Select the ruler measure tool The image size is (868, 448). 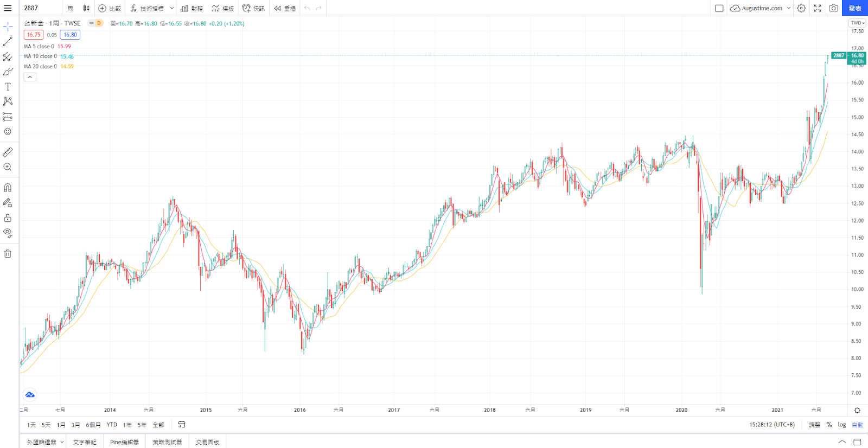(8, 152)
